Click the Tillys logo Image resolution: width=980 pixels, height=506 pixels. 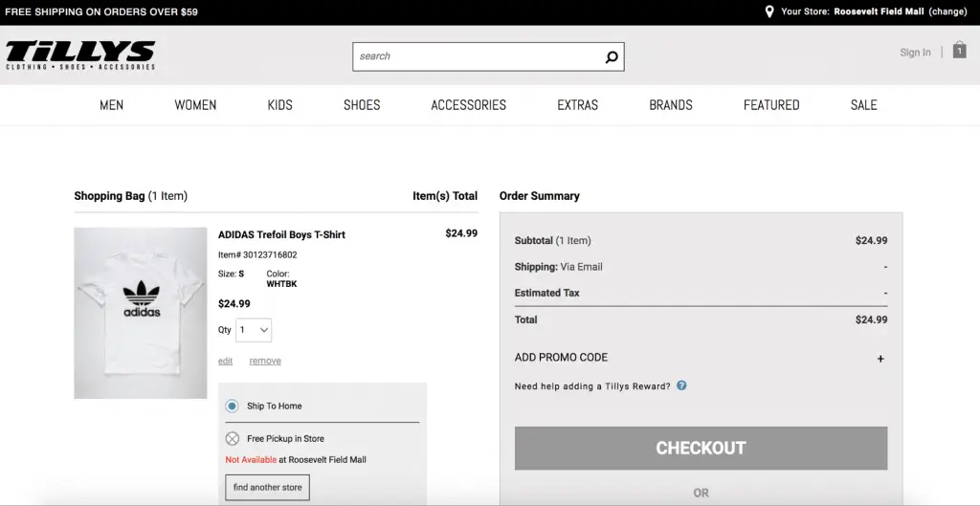pos(80,55)
